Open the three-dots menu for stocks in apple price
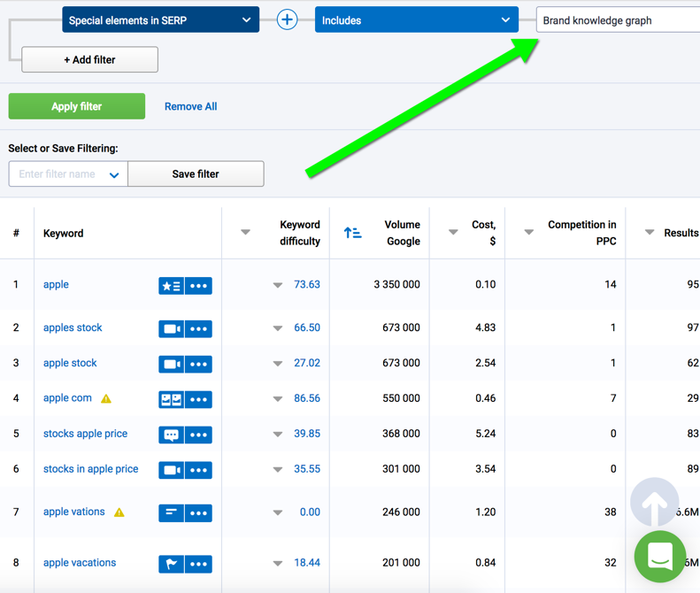 pos(198,470)
